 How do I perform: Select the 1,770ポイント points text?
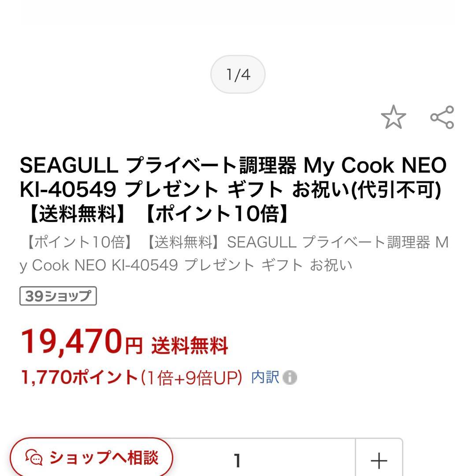coord(79,378)
